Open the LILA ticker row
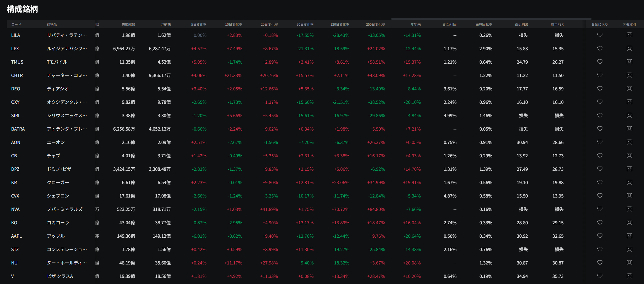This screenshot has height=284, width=644. click(x=16, y=35)
